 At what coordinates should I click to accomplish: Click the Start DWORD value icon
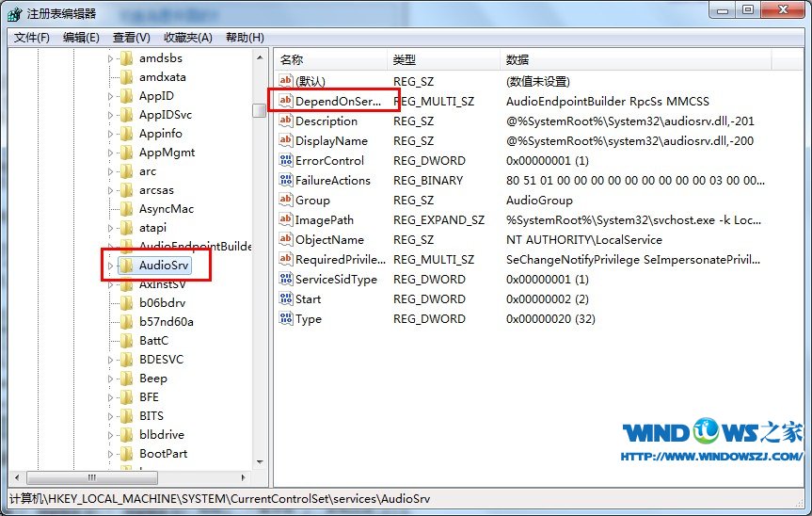(x=286, y=298)
